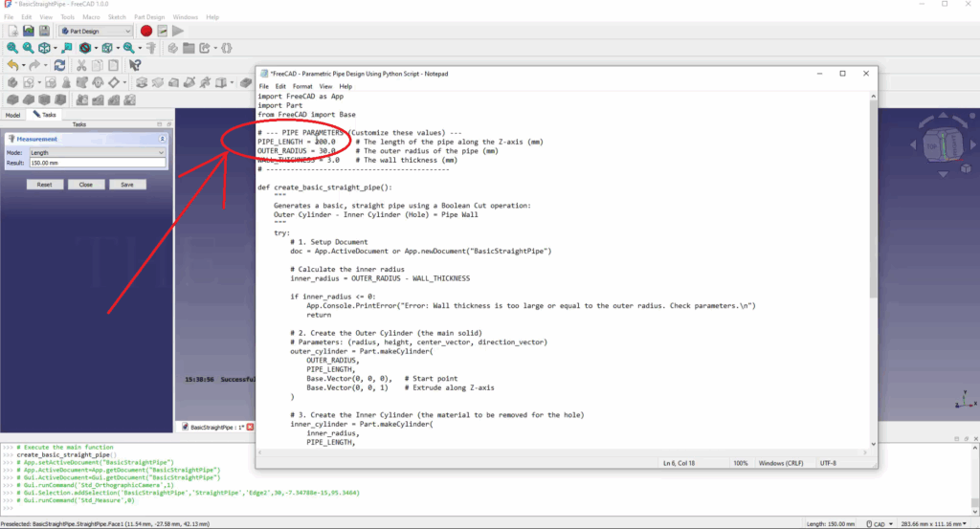Click the Notepad horizontal scrollbar

coord(564,452)
